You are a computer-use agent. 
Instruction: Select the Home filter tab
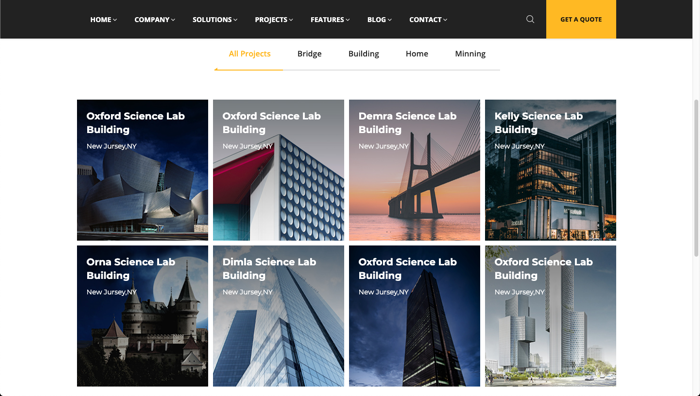(x=417, y=54)
